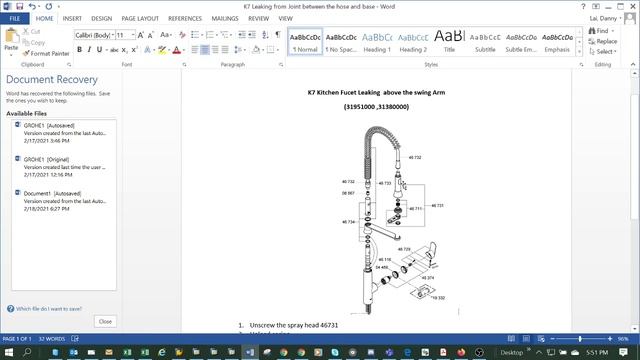Click the line spacing icon

click(238, 50)
